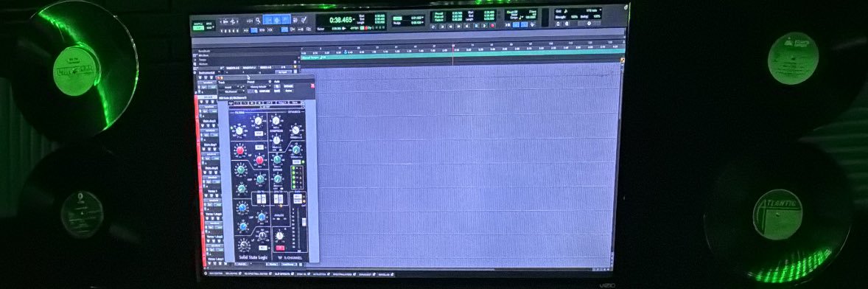Select the Verse 1 track name
This screenshot has width=868, height=289.
[x=213, y=191]
